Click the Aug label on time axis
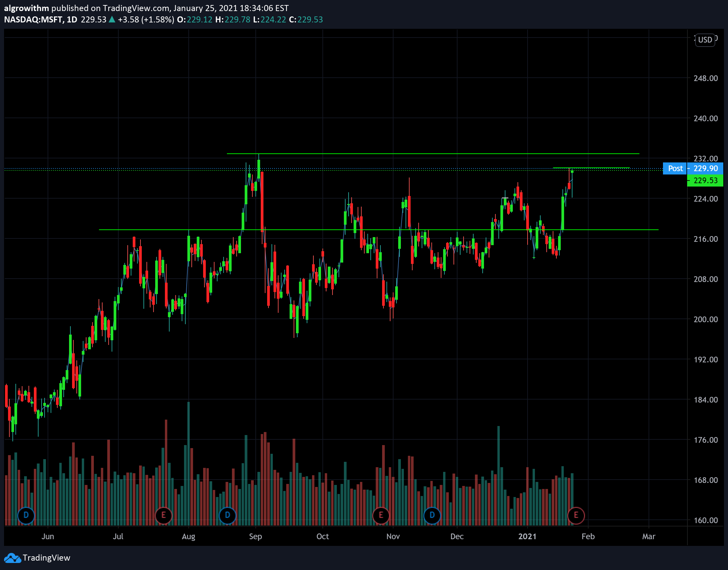728x570 pixels. [188, 537]
